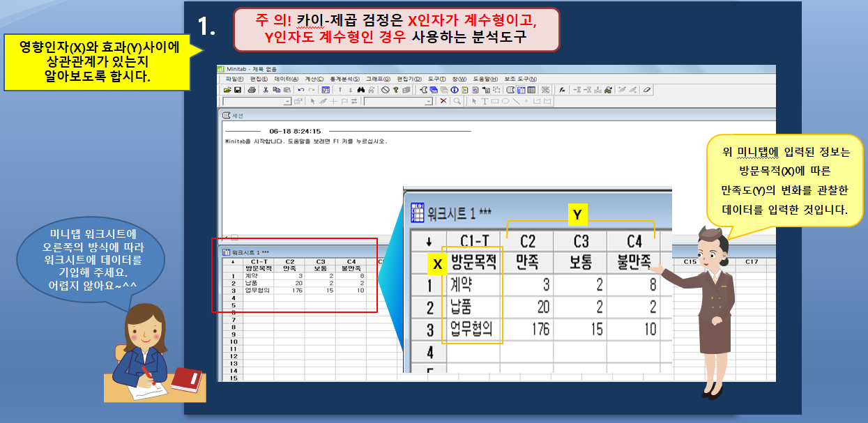868x423 pixels.
Task: Click the Paste clipboard icon
Action: [x=287, y=90]
